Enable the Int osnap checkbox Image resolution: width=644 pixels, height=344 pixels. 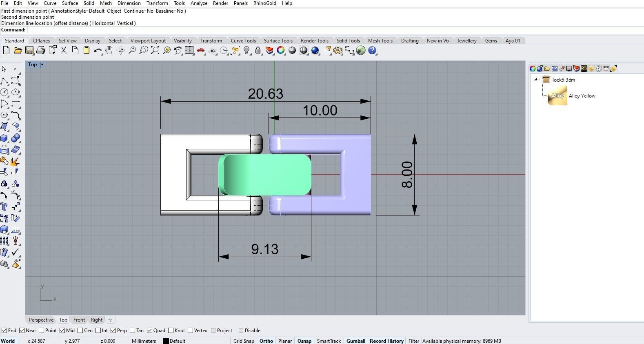tap(98, 331)
